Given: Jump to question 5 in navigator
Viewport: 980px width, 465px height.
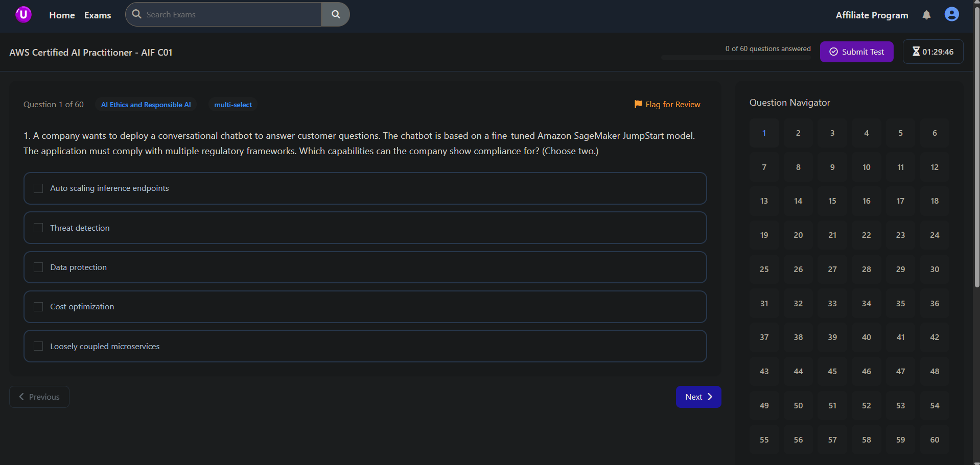Looking at the screenshot, I should point(901,133).
